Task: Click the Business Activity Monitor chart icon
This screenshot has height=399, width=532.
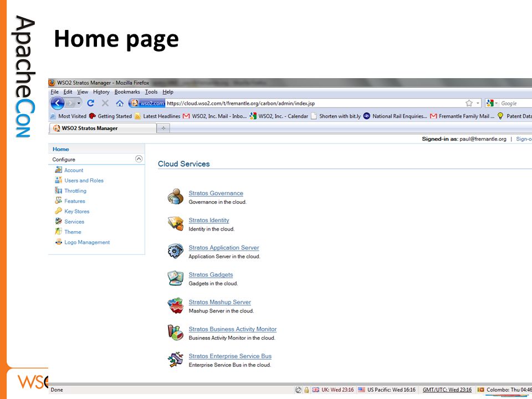Action: [176, 332]
